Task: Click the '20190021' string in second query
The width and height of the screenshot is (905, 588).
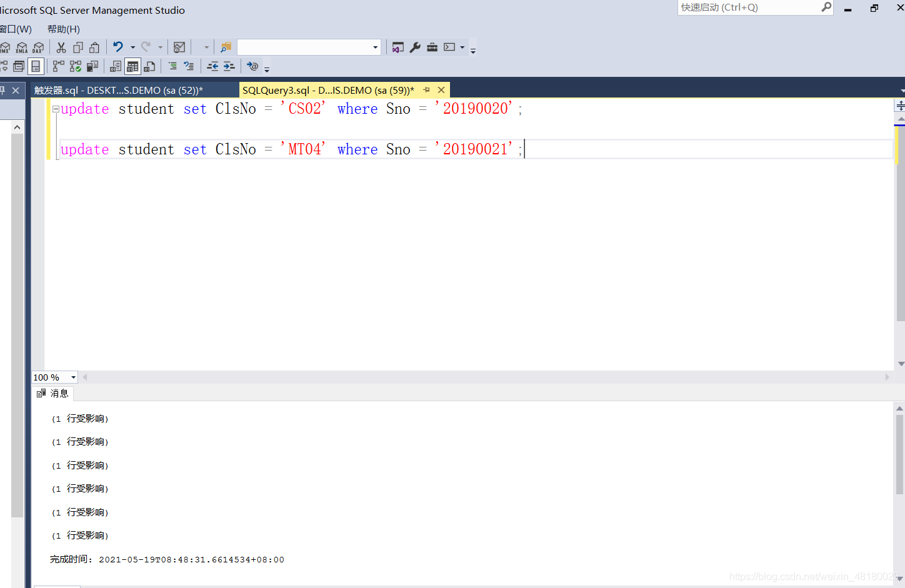Action: click(474, 149)
